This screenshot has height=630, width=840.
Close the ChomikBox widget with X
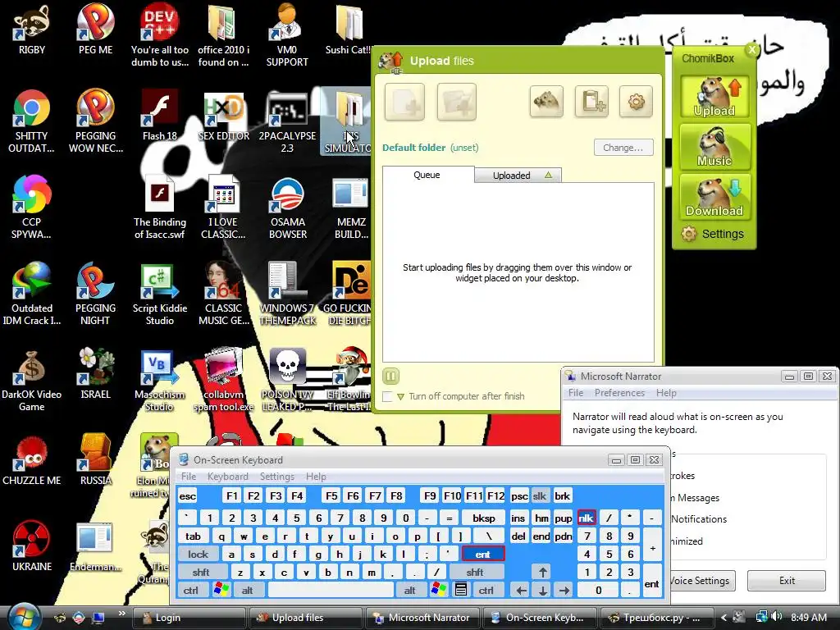pyautogui.click(x=752, y=50)
